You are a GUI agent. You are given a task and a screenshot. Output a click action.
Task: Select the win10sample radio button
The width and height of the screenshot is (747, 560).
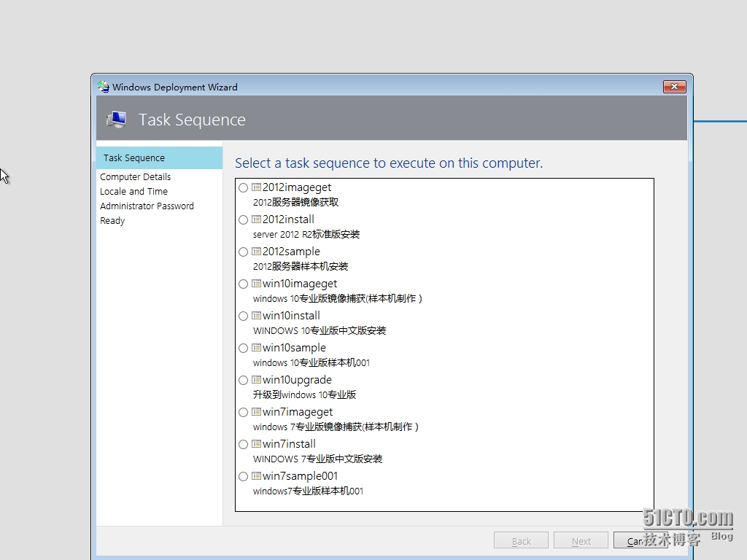click(x=244, y=348)
